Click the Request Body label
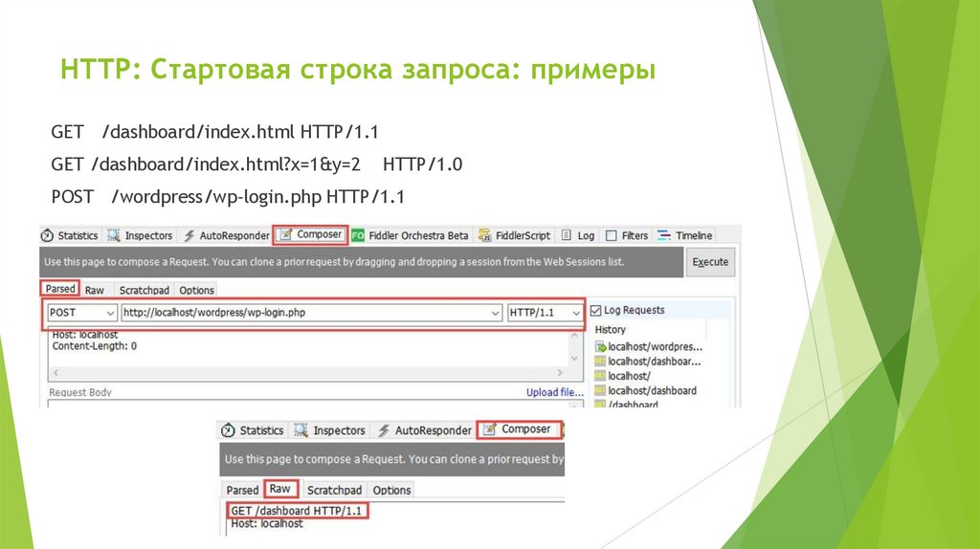980x549 pixels. (80, 392)
